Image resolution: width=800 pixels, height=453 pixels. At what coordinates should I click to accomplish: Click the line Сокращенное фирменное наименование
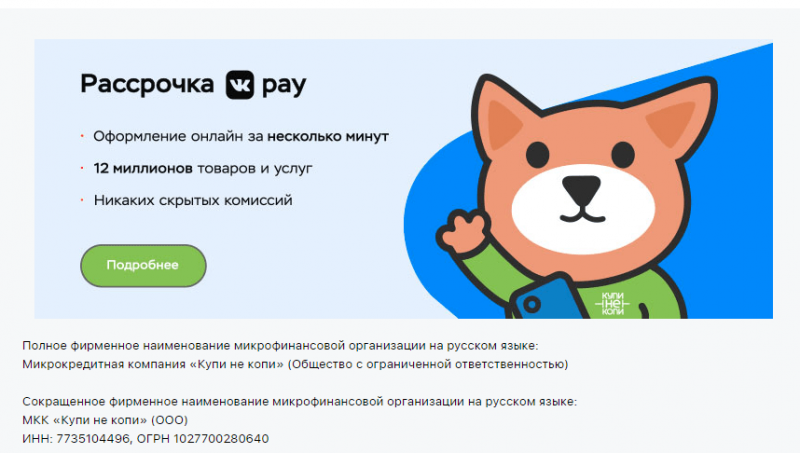[x=299, y=401]
